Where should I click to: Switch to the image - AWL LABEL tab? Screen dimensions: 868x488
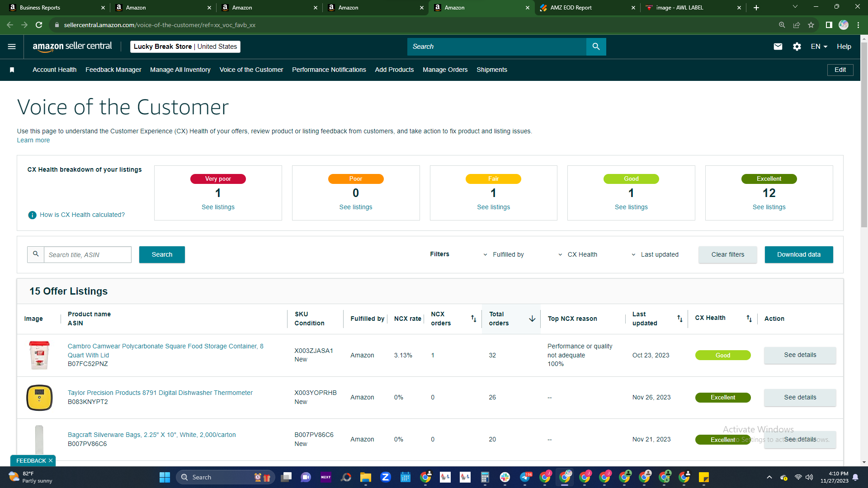(693, 8)
